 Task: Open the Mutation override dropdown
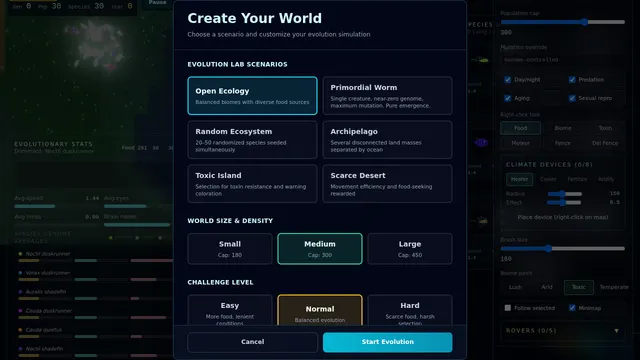[563, 60]
